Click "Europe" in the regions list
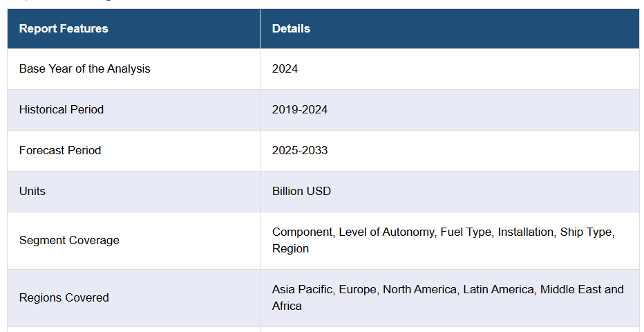Viewport: 644px width, 332px height. coord(358,289)
